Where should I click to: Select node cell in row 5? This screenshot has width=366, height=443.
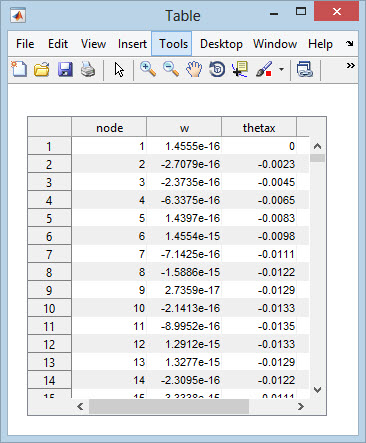tap(109, 218)
